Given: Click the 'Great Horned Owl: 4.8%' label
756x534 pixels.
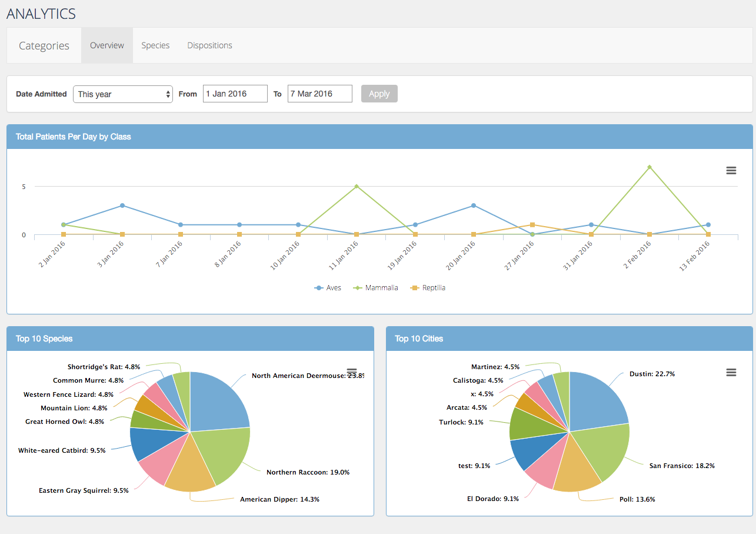Looking at the screenshot, I should [65, 422].
